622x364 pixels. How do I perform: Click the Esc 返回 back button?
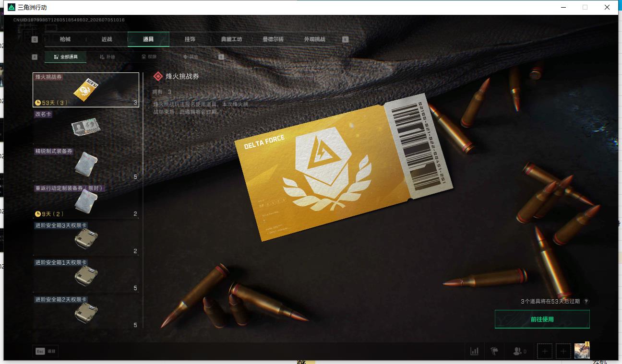[x=45, y=351]
